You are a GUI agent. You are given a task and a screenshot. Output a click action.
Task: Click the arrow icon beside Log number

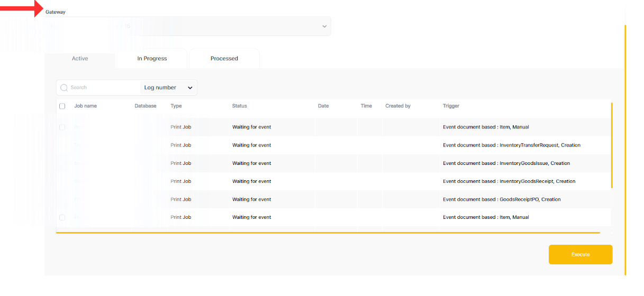190,88
